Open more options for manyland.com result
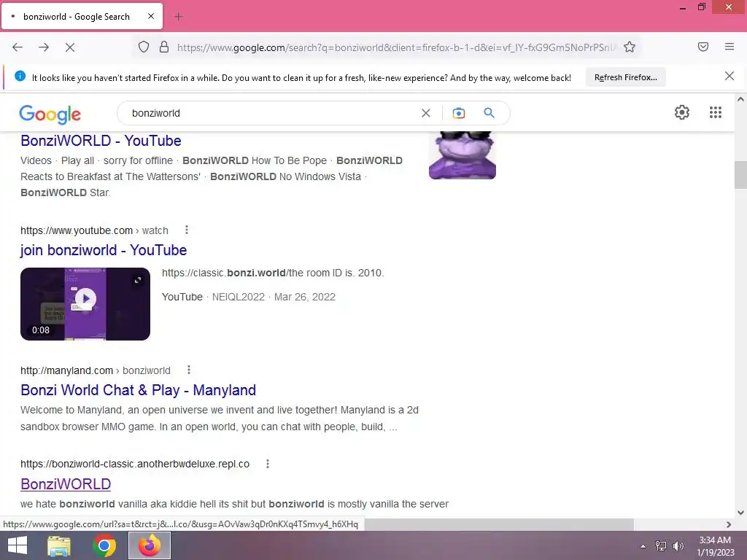Image resolution: width=747 pixels, height=560 pixels. 189,370
